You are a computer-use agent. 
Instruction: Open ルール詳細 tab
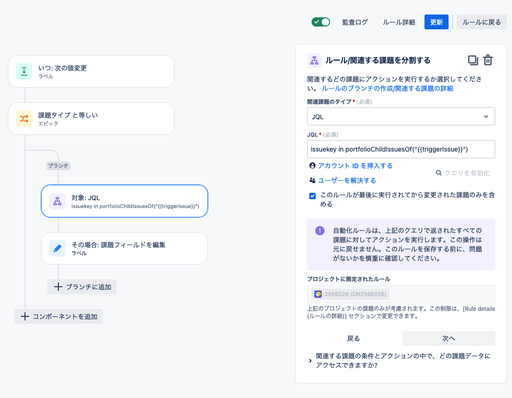point(399,22)
